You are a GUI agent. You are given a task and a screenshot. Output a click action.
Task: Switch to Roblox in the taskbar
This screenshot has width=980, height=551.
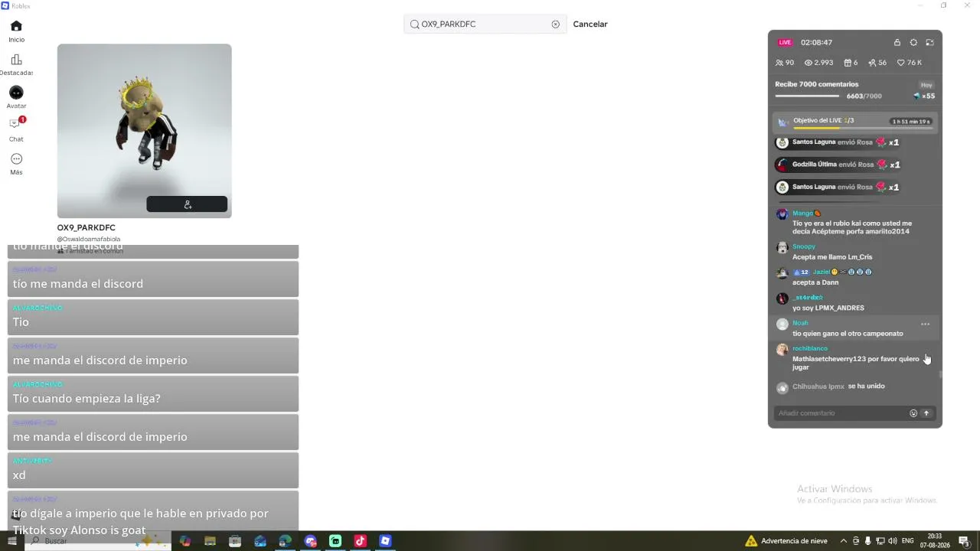(385, 541)
